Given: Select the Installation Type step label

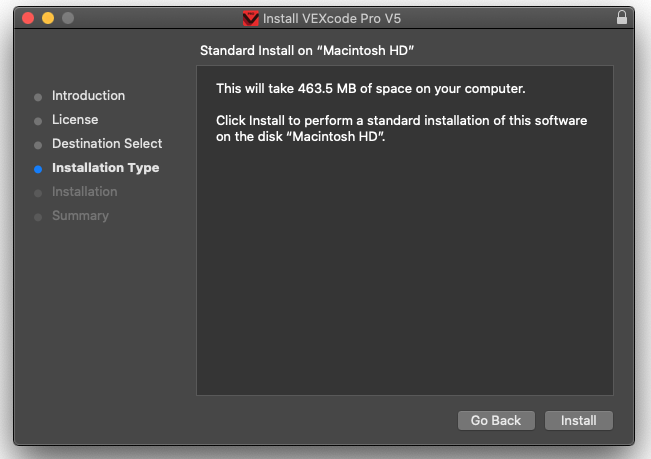Looking at the screenshot, I should coord(105,168).
